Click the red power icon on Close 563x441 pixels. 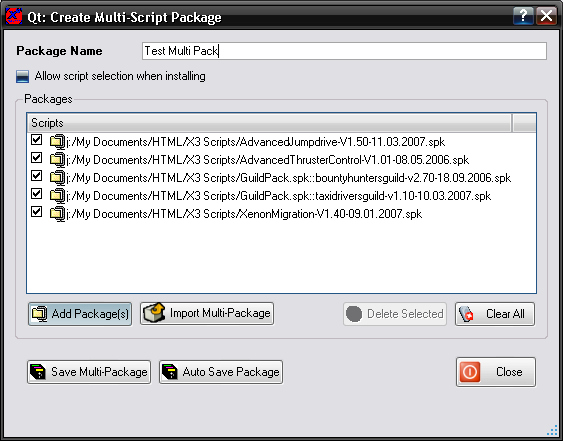click(470, 372)
